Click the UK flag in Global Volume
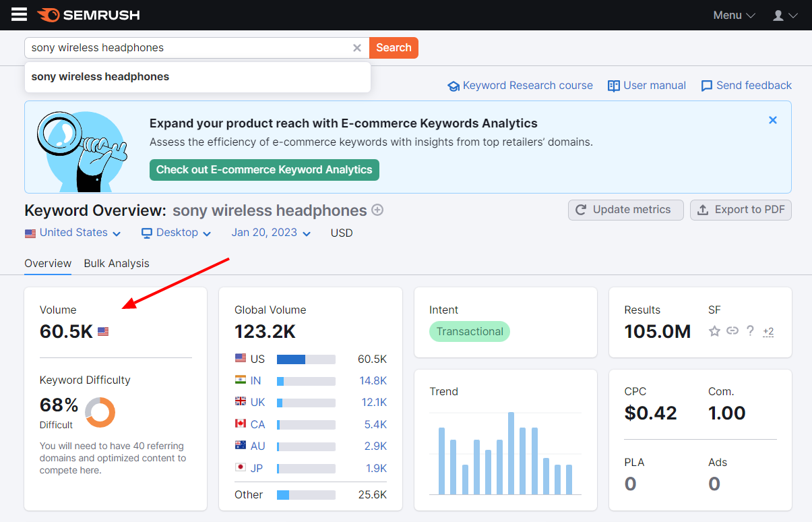The width and height of the screenshot is (812, 522). [241, 401]
